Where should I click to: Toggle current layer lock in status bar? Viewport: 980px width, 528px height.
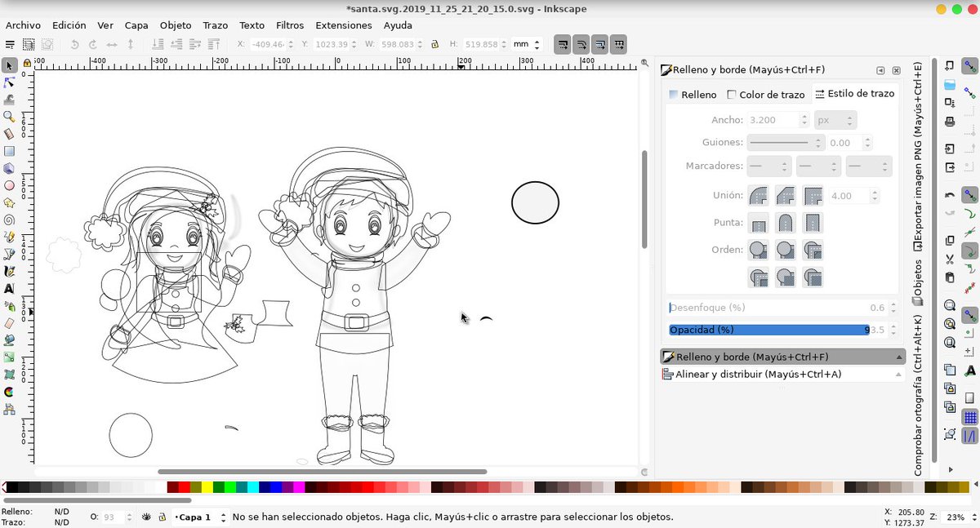(x=163, y=517)
